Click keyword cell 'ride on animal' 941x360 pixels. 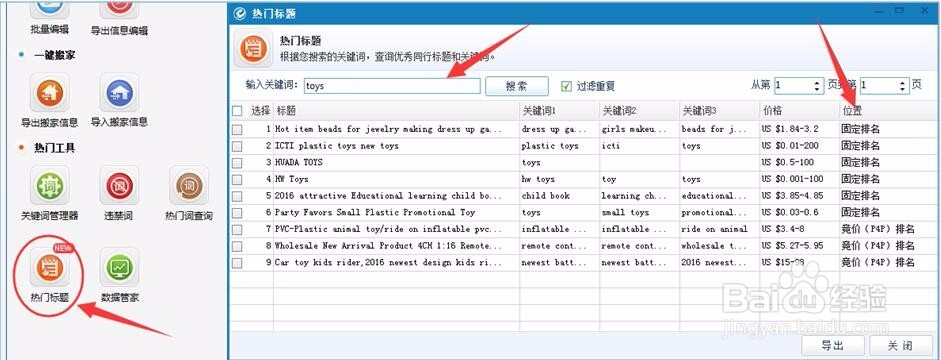tap(714, 229)
